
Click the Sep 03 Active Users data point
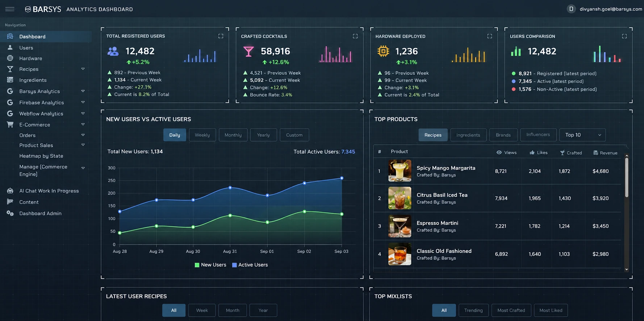click(342, 178)
